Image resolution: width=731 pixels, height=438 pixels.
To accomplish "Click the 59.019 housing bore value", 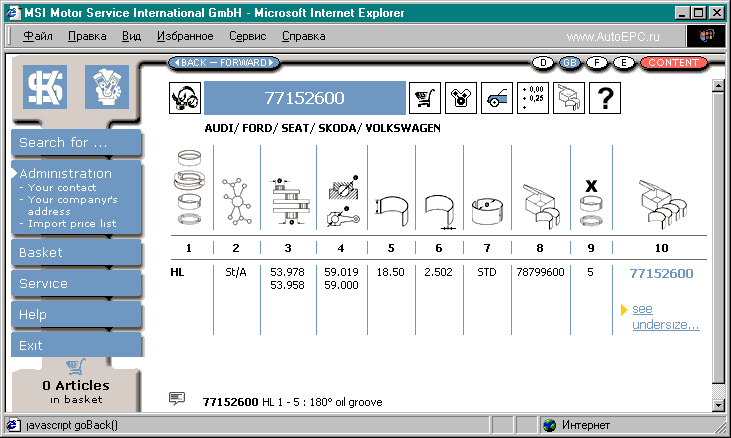I will pos(341,272).
